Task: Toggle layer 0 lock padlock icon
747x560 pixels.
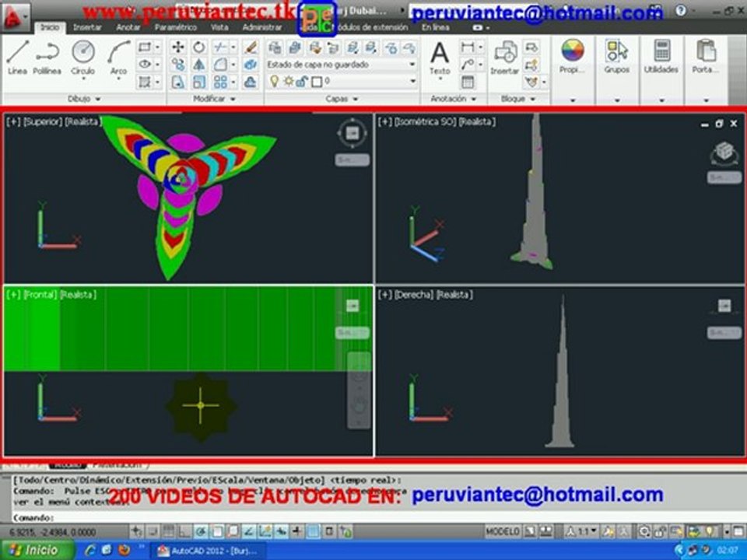Action: click(302, 82)
